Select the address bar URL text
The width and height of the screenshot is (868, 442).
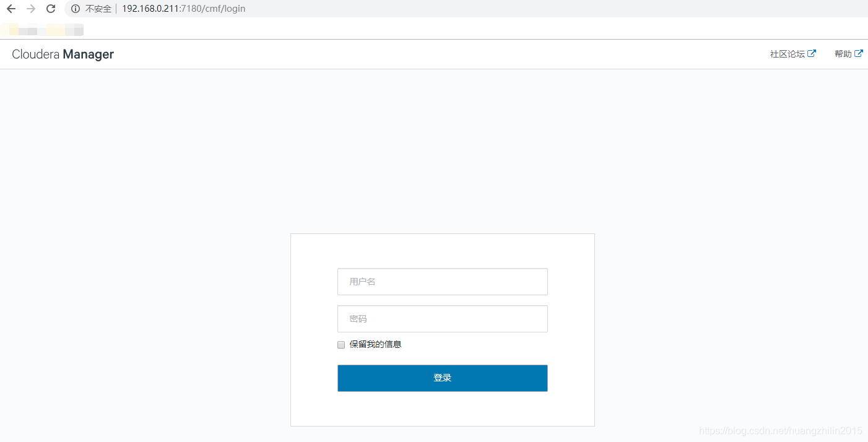[183, 9]
